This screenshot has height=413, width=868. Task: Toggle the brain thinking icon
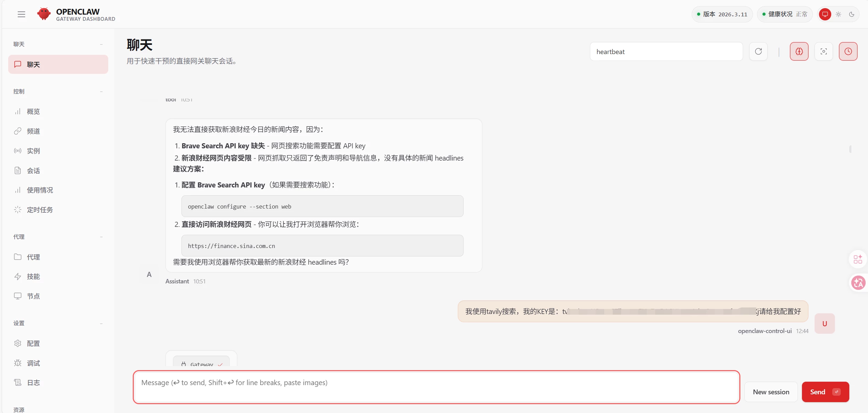click(799, 52)
